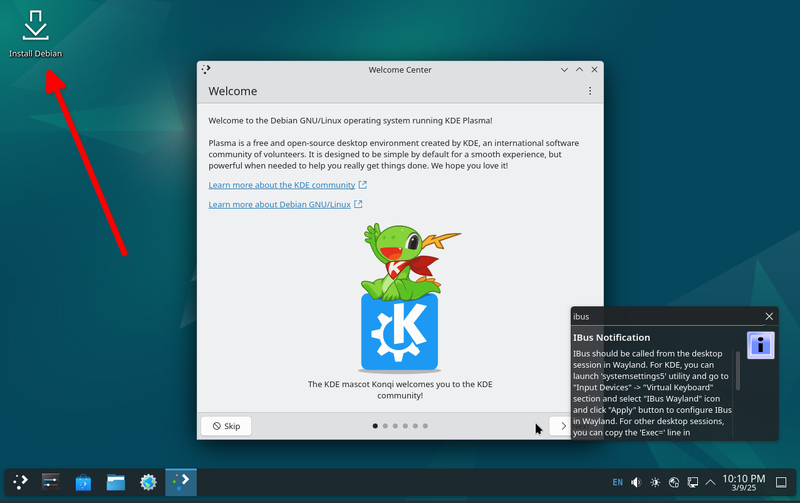This screenshot has width=800, height=503.
Task: Toggle Peek at Desktop button
Action: tap(781, 483)
